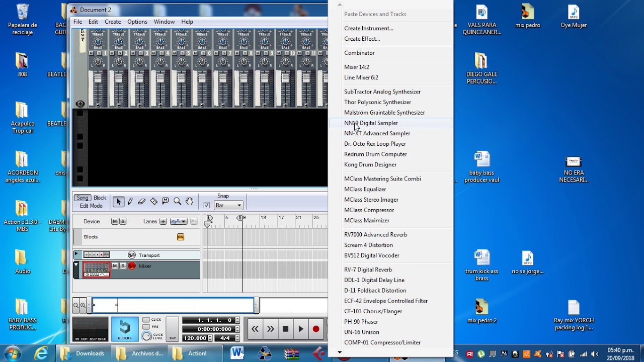Open WinRAR from the taskbar
644x362 pixels.
[292, 353]
